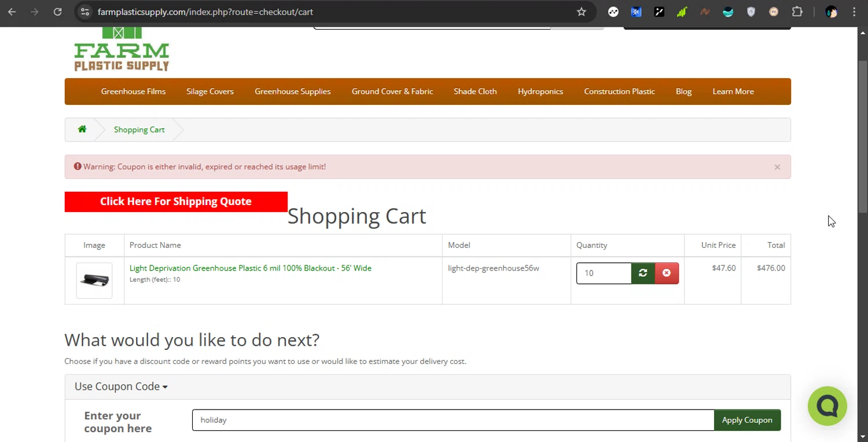Open Learn More menu

tap(733, 92)
